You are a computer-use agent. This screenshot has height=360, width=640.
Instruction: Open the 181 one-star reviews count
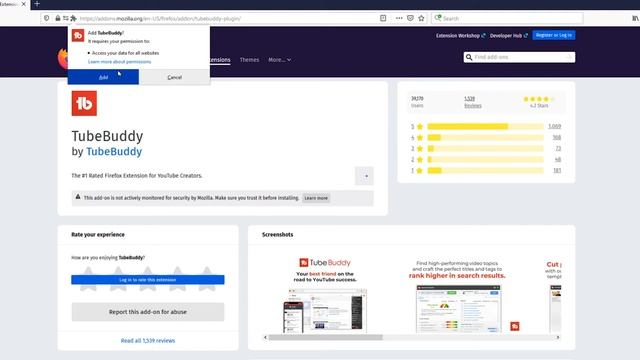(557, 171)
